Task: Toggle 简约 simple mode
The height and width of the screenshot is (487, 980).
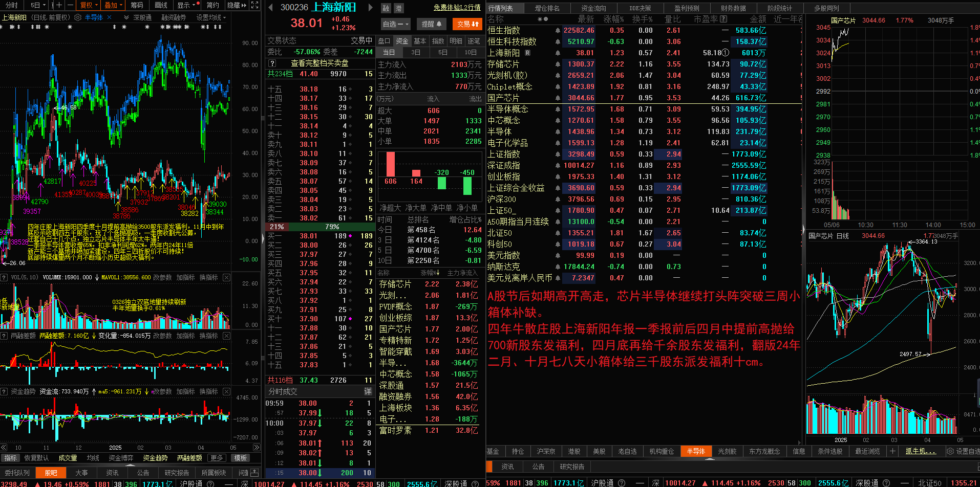Action: 213,5
